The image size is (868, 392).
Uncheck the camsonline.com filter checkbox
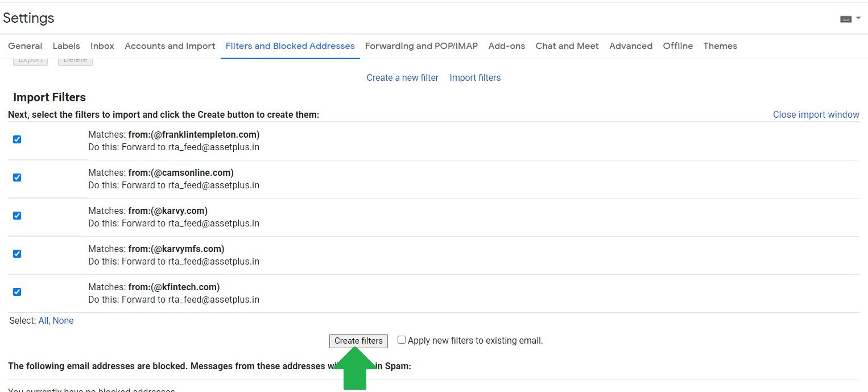click(x=17, y=178)
